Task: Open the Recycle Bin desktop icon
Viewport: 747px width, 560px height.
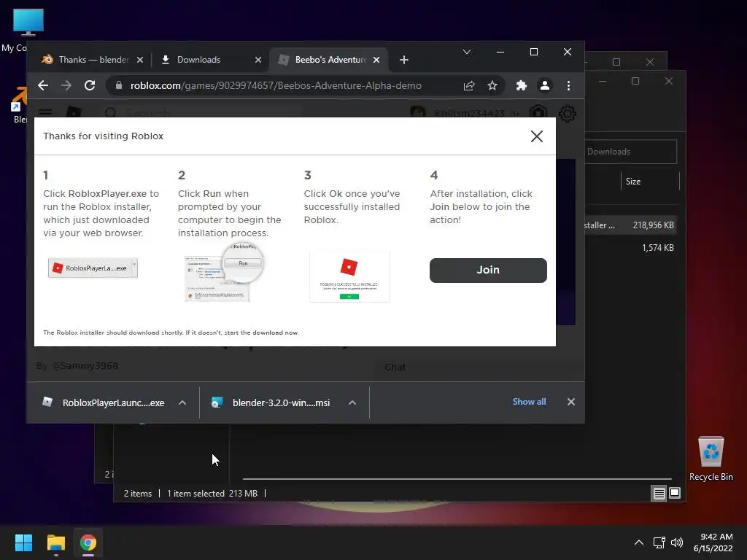Action: pyautogui.click(x=711, y=459)
